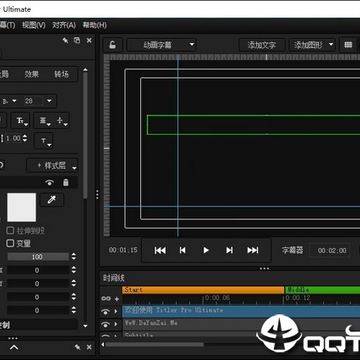The width and height of the screenshot is (360, 360).
Task: Open the cross-shaped position anchor dropdown
Action: [61, 121]
